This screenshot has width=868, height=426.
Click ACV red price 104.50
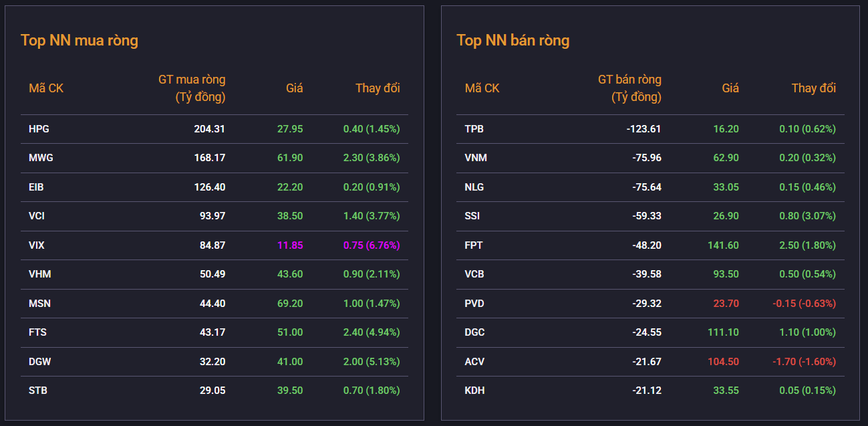coord(723,362)
